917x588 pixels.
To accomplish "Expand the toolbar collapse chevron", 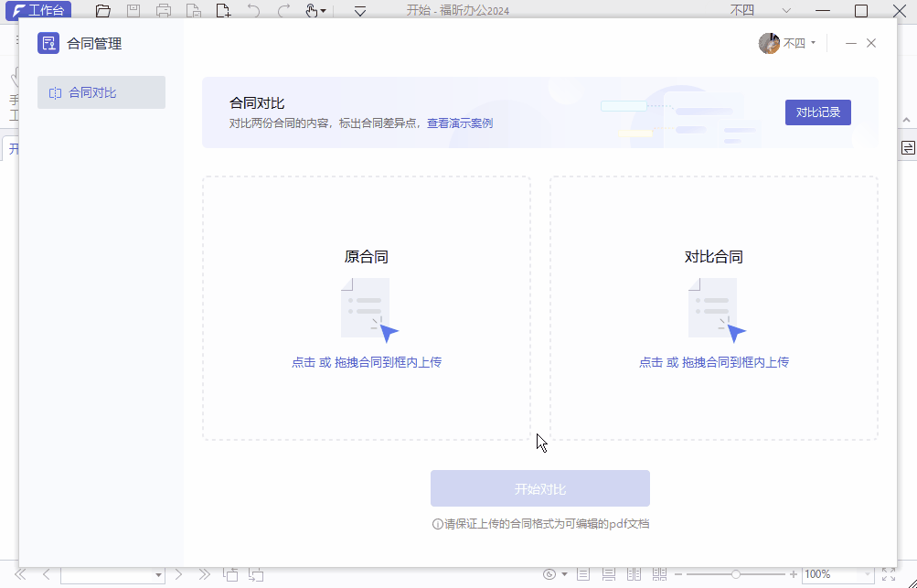I will [358, 10].
